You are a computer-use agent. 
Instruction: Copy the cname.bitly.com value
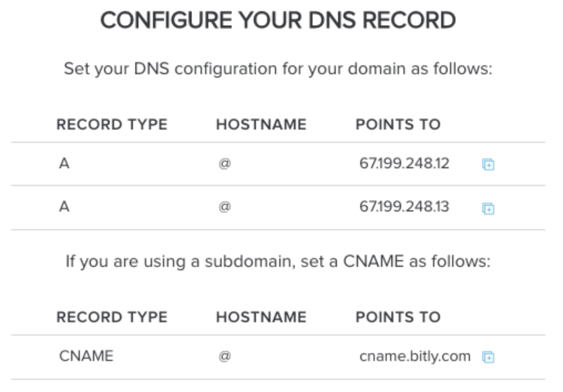pyautogui.click(x=488, y=357)
